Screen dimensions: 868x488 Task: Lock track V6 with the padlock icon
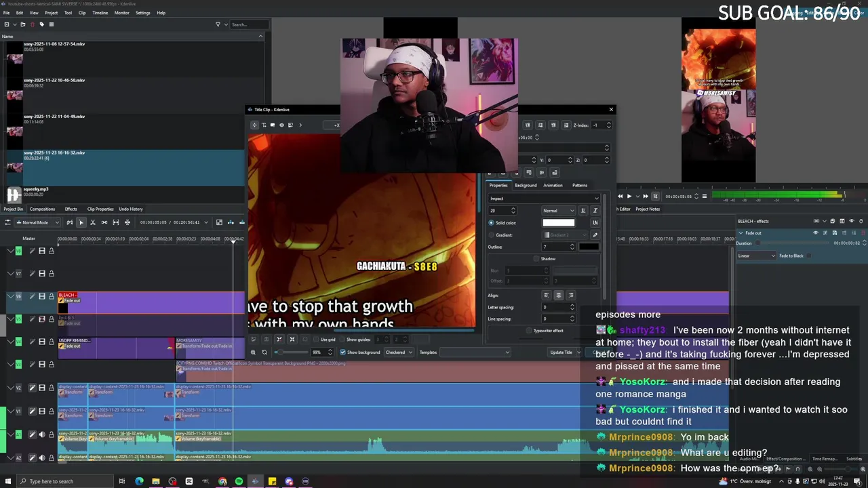[51, 296]
